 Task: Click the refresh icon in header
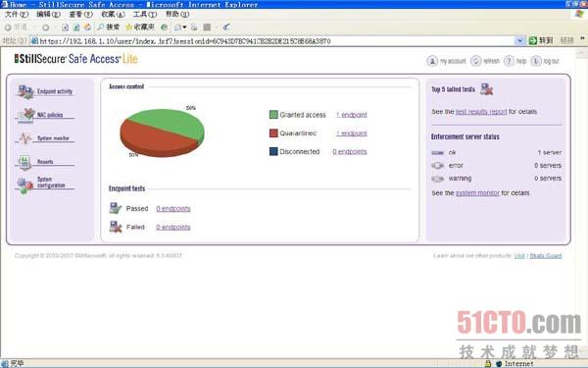(x=476, y=61)
